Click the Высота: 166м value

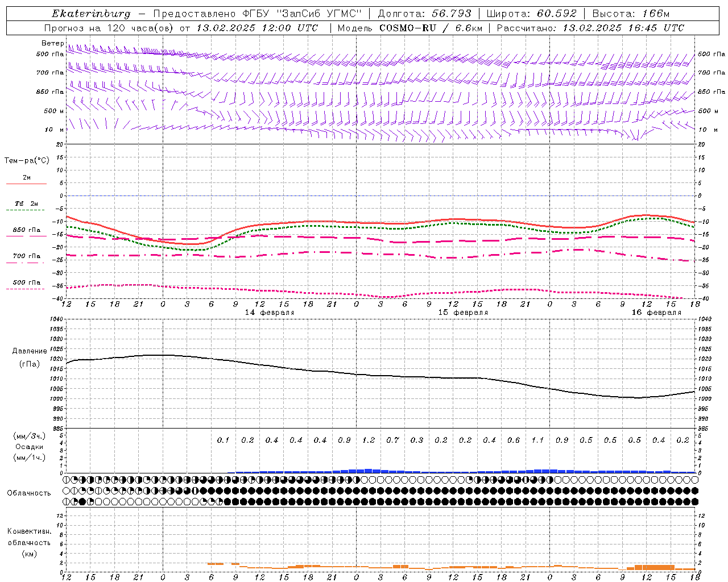(631, 14)
